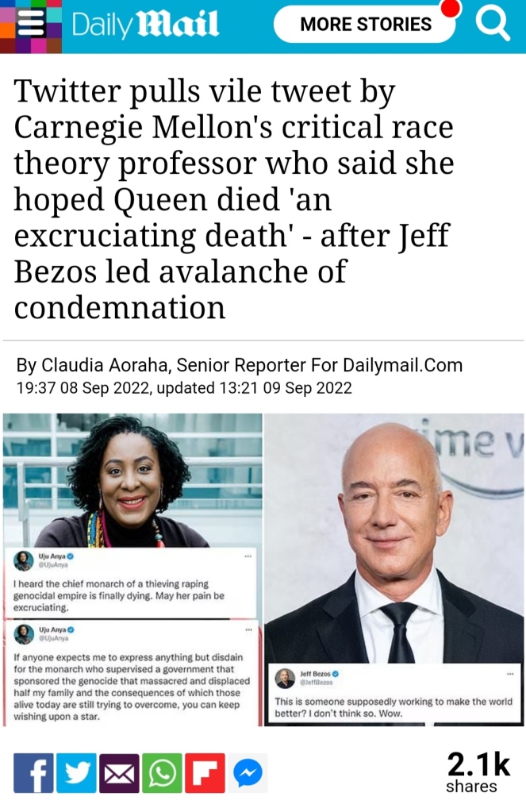Click the red notification dot on More Stories
The height and width of the screenshot is (812, 526).
(451, 8)
